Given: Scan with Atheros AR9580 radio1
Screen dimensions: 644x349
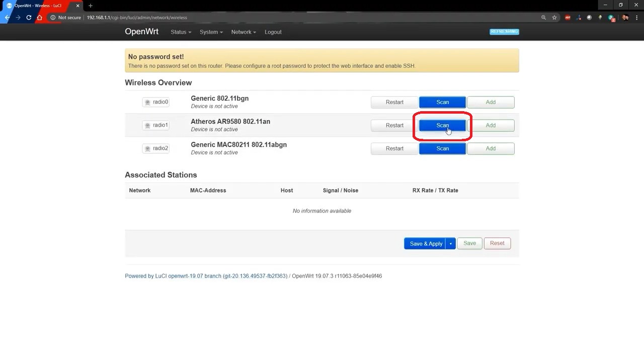Looking at the screenshot, I should point(442,125).
